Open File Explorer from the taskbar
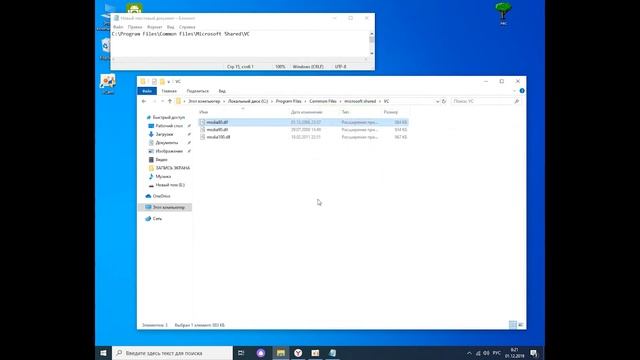Screen dimensions: 640x360 pos(280,353)
